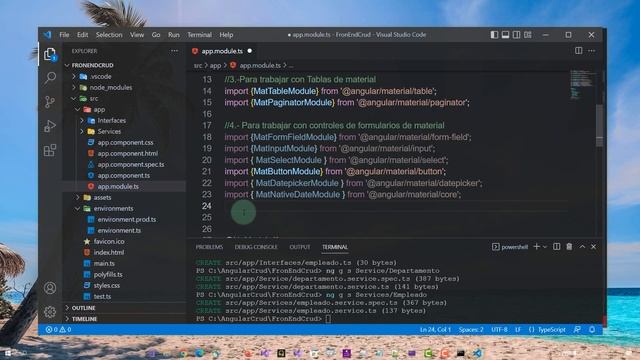Kill terminal with trash icon

(569, 247)
